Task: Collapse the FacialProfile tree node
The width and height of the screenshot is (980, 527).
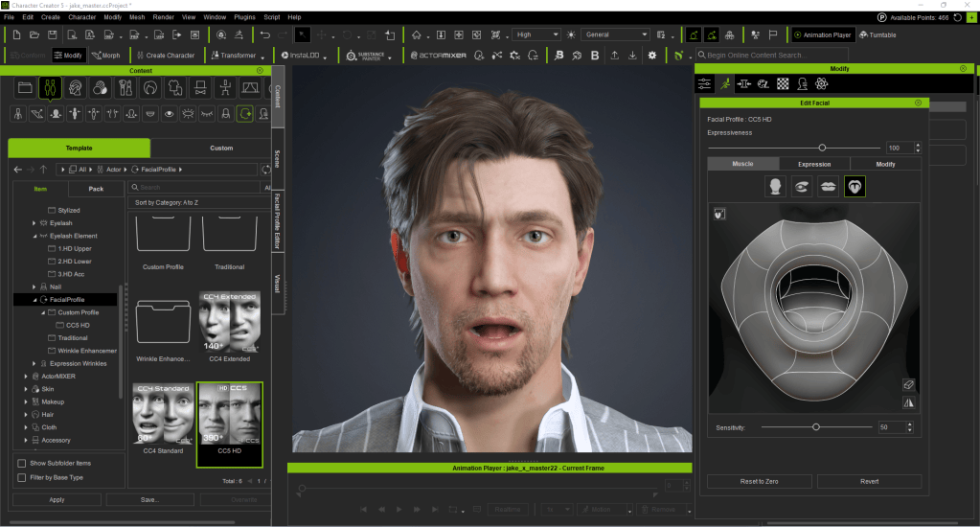Action: [35, 300]
